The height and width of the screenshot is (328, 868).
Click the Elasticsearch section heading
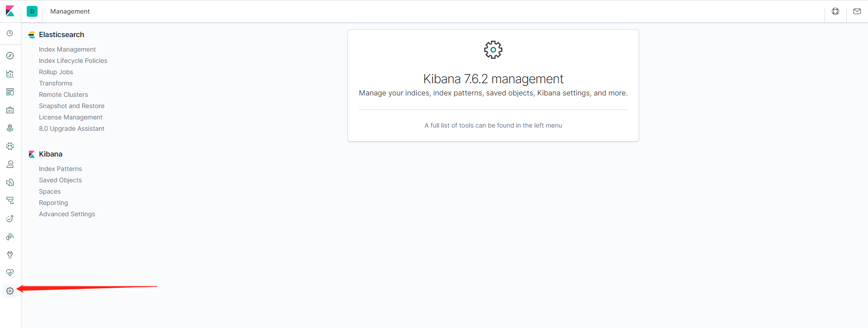pos(62,34)
